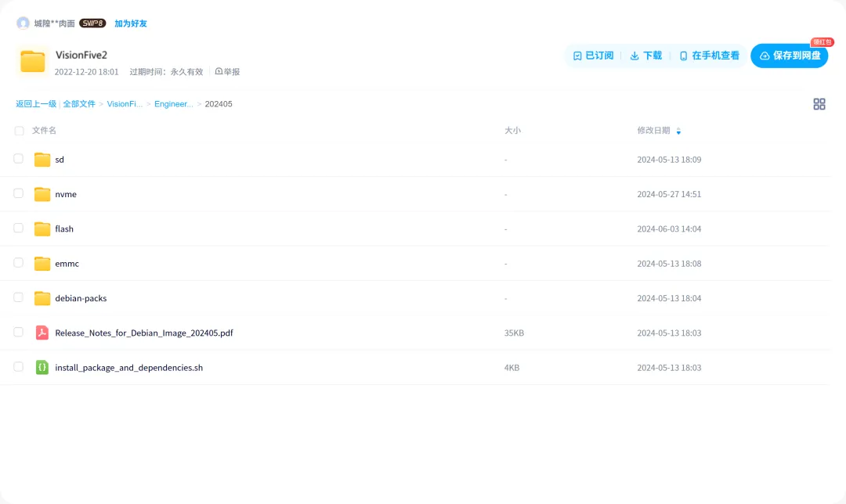Click the sharer's avatar icon

click(x=23, y=23)
